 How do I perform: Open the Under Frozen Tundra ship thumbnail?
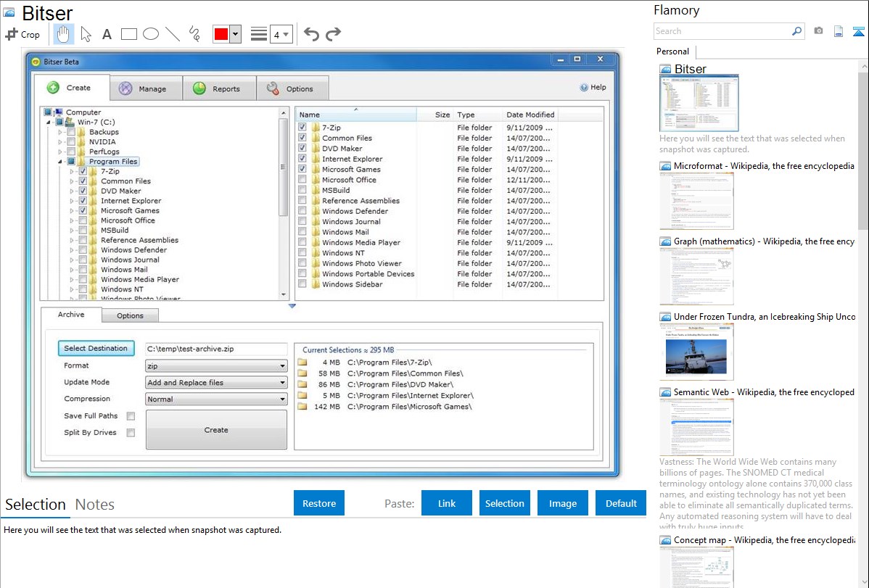[696, 352]
